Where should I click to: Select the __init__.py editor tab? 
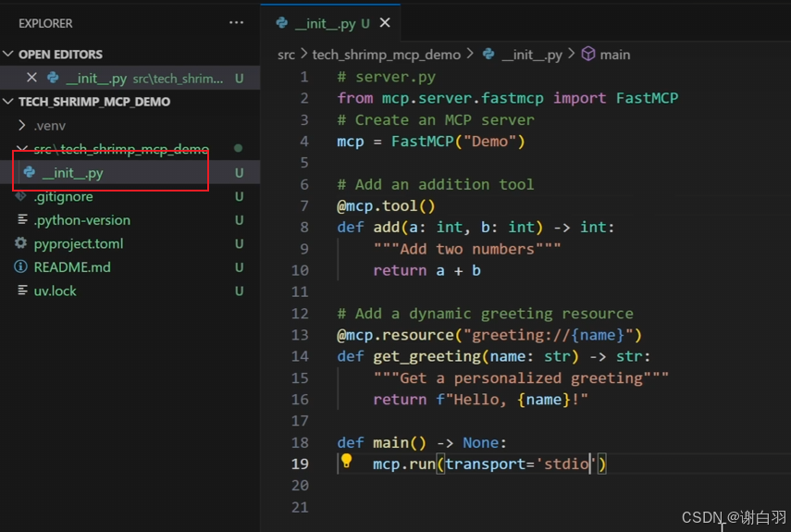click(x=330, y=23)
